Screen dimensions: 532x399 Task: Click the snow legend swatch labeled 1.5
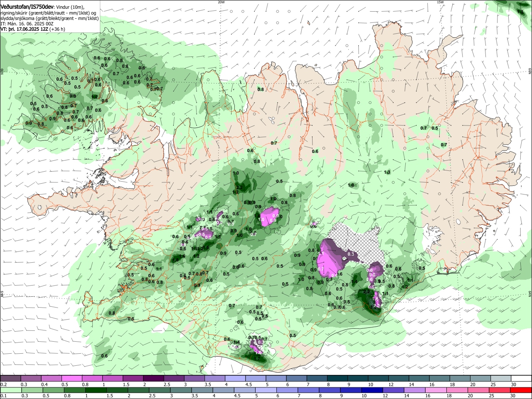133,379
